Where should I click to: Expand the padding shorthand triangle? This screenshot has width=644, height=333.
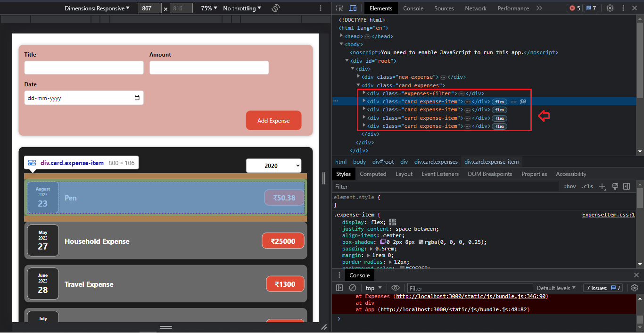(372, 249)
